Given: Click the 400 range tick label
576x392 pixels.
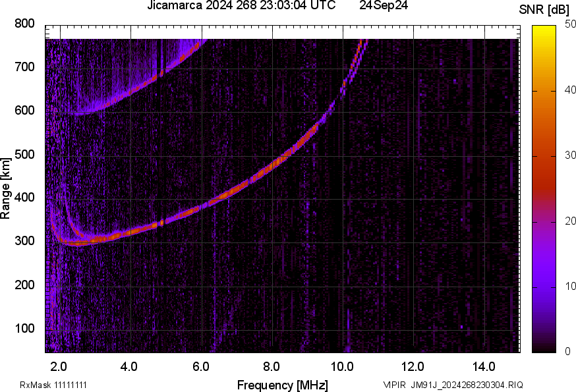Looking at the screenshot, I should click(x=24, y=198).
